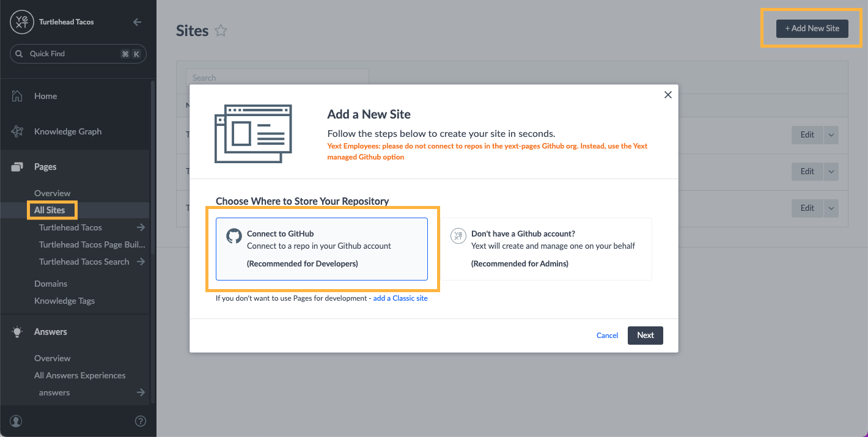
Task: Click the arrow next to answers
Action: coord(141,392)
